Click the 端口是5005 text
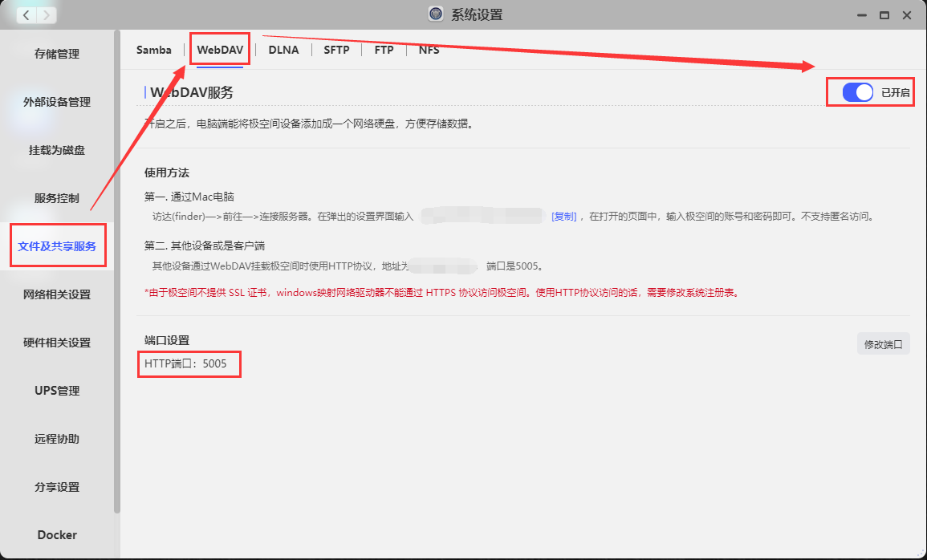This screenshot has height=560, width=927. (x=514, y=266)
